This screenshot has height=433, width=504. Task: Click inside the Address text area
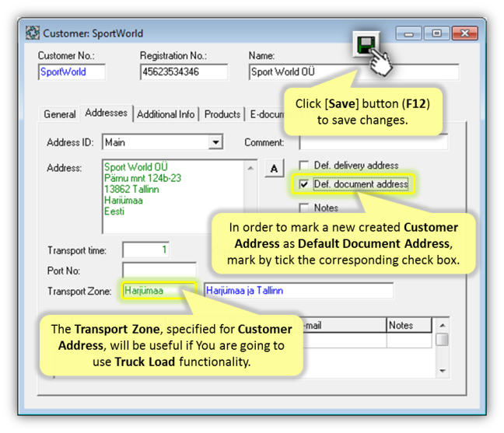(173, 197)
